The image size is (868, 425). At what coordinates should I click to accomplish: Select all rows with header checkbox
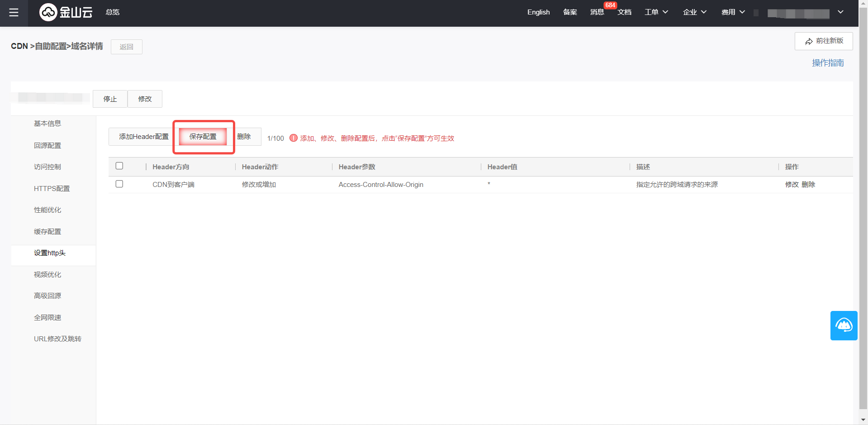(119, 166)
